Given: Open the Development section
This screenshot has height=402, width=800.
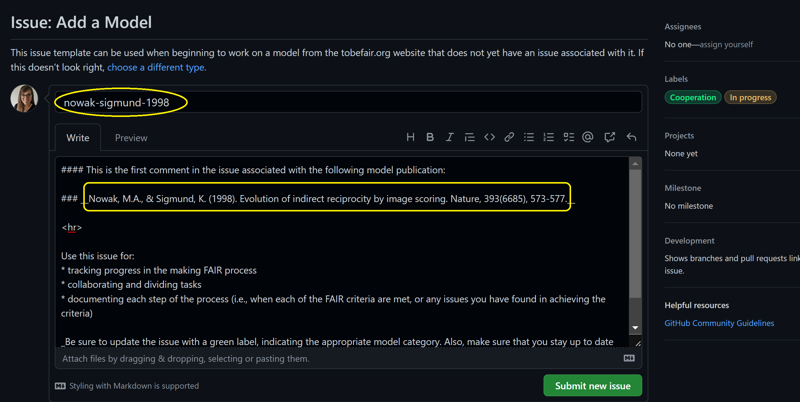Looking at the screenshot, I should pos(689,241).
